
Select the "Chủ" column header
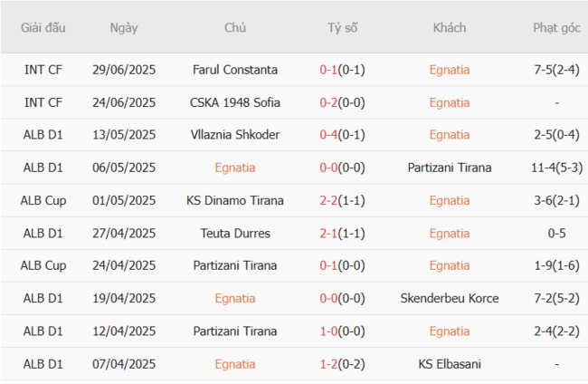(x=235, y=27)
